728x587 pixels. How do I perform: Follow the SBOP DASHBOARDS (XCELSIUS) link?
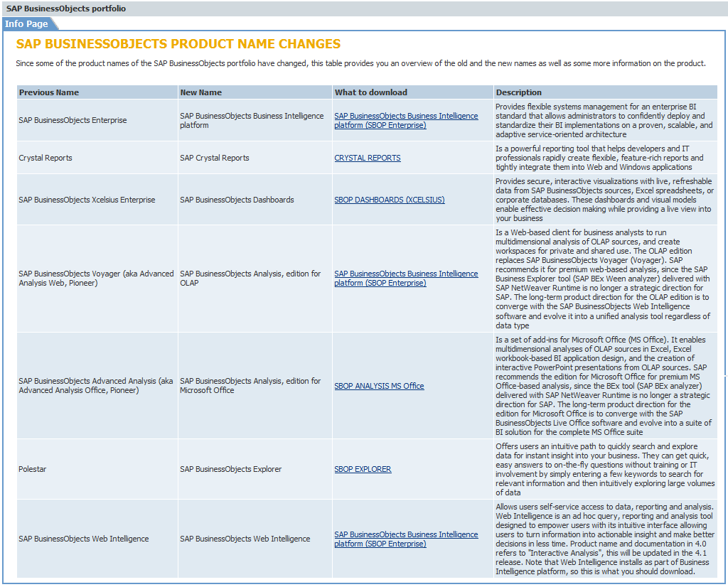tap(389, 200)
